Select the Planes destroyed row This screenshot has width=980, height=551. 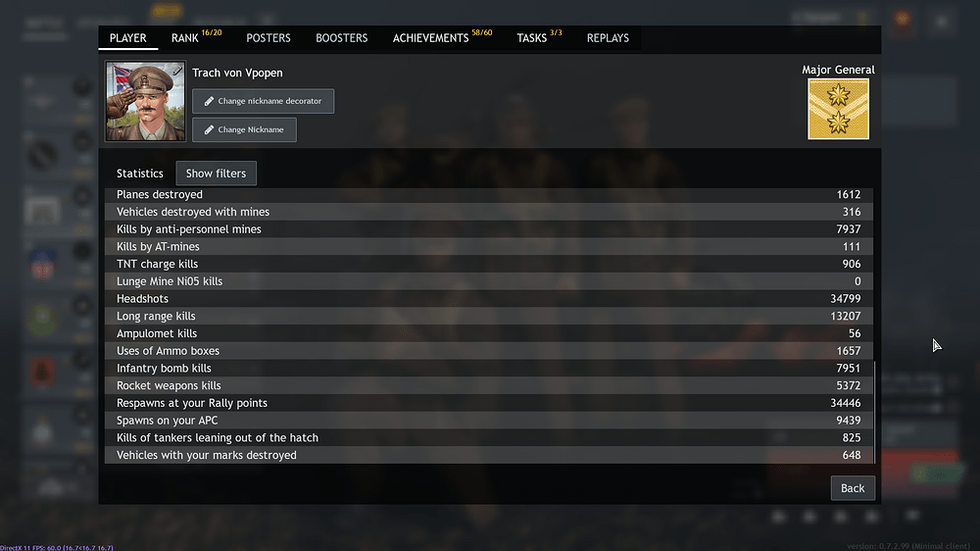click(x=489, y=194)
